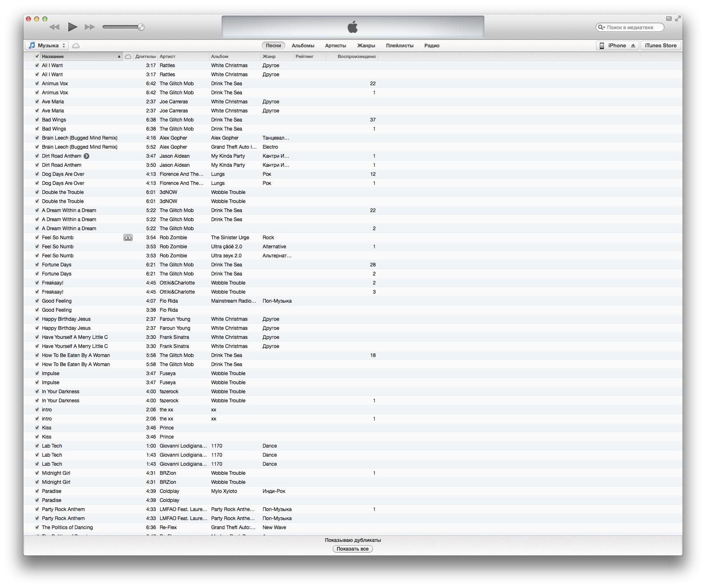Sort by the Альбом column header
706x588 pixels.
tap(235, 56)
